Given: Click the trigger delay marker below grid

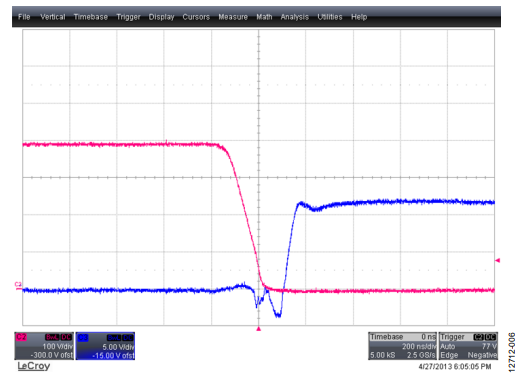Looking at the screenshot, I should point(258,329).
